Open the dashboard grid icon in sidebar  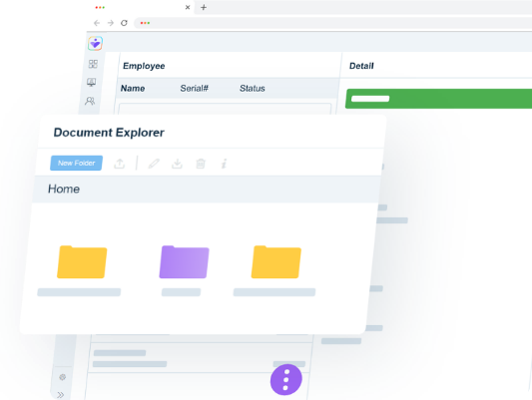pos(93,64)
